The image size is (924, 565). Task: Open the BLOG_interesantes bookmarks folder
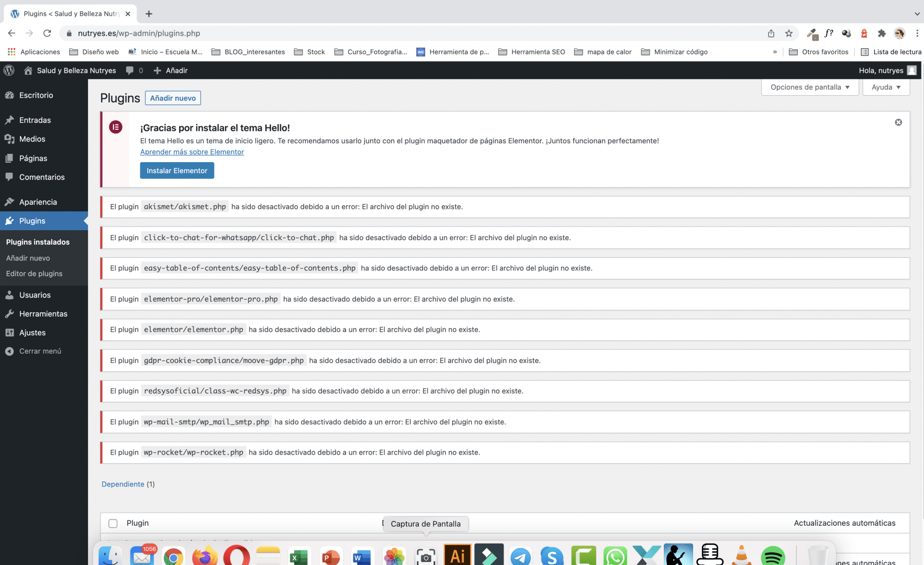(x=248, y=52)
